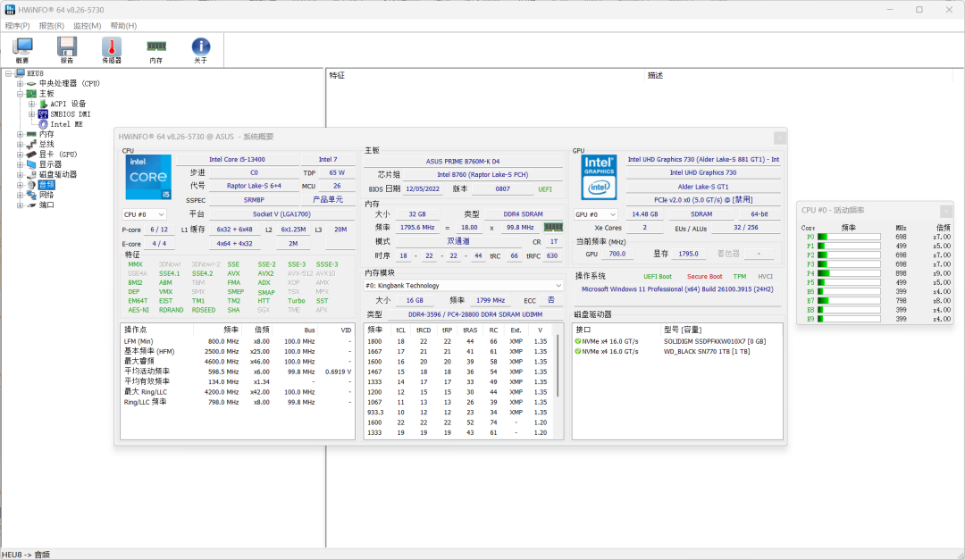Viewport: 965px width, 560px height.
Task: Click green status icon of WD_BLACK SN770 drive
Action: coord(578,352)
